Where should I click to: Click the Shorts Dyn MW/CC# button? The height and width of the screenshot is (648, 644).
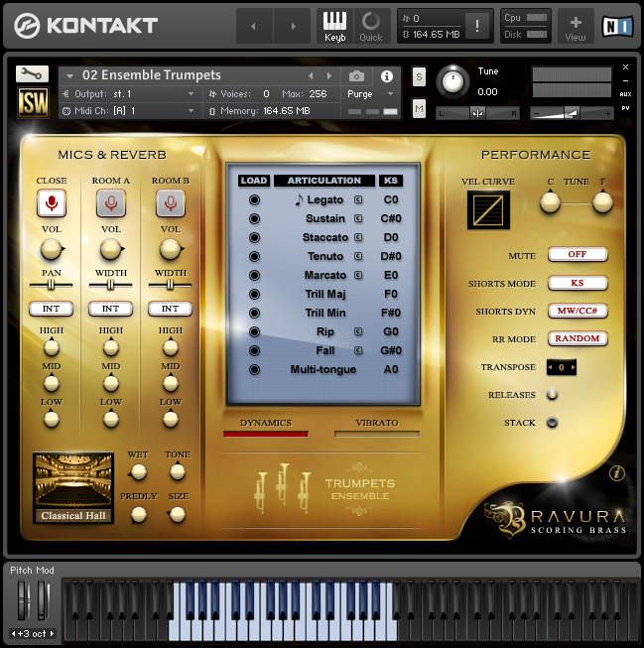[x=578, y=311]
